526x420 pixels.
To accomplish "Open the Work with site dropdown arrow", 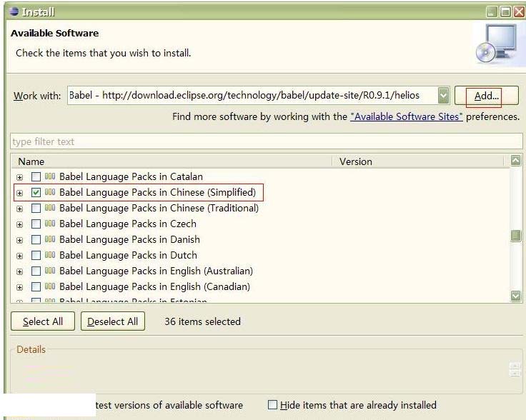I will pyautogui.click(x=444, y=96).
